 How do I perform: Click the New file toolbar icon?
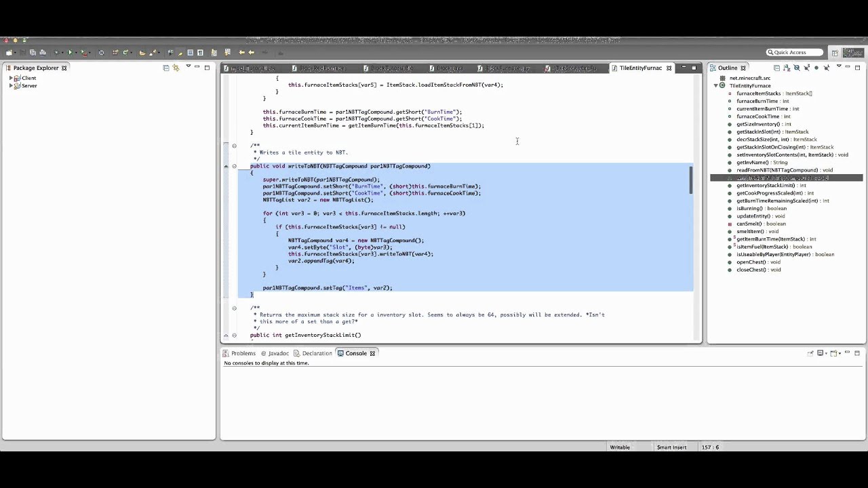coord(9,53)
